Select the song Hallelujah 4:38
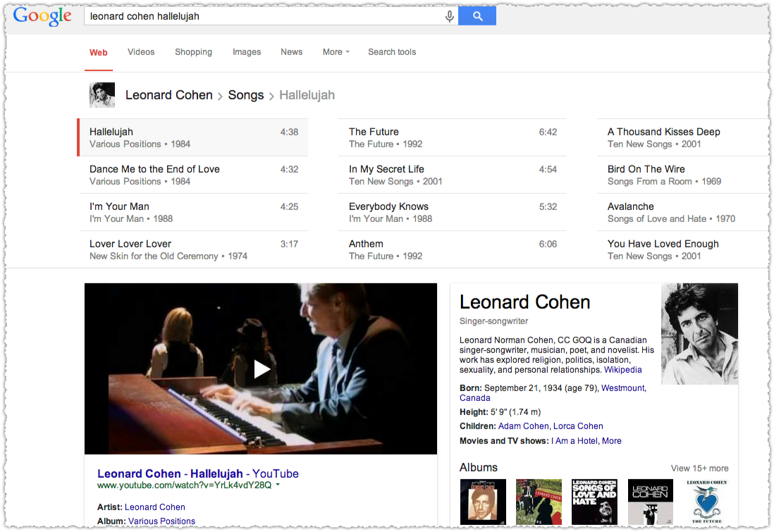 (193, 137)
